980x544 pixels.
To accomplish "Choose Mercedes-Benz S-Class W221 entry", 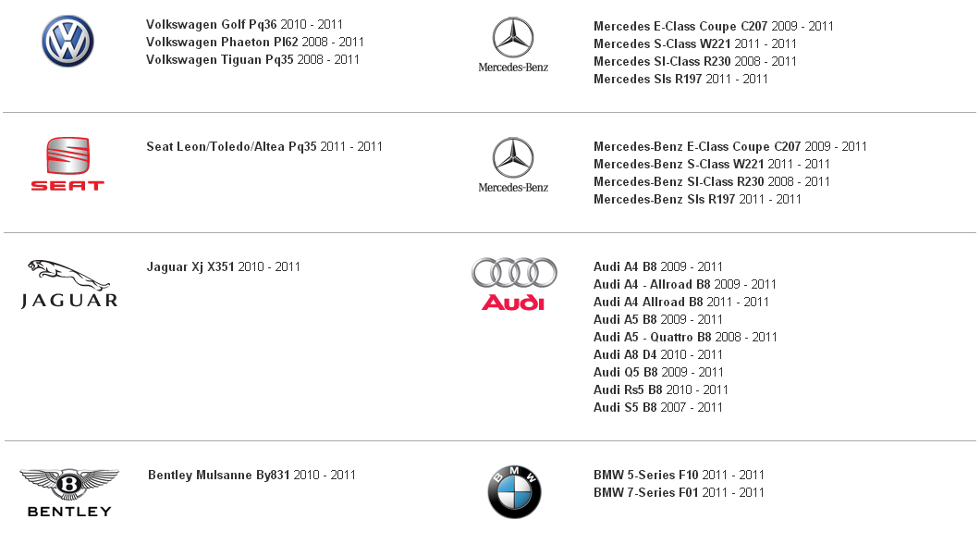I will coord(712,164).
